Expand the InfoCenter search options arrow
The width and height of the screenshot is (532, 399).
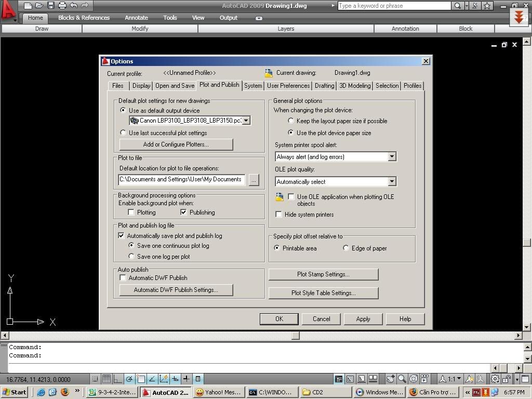[x=467, y=5]
